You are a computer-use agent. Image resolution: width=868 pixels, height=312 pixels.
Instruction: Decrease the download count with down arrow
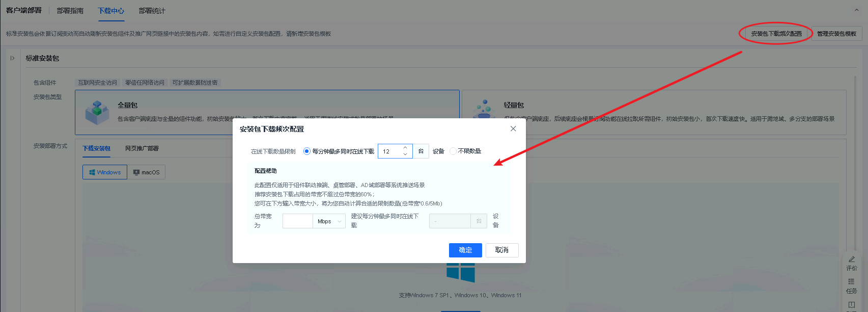pos(405,154)
